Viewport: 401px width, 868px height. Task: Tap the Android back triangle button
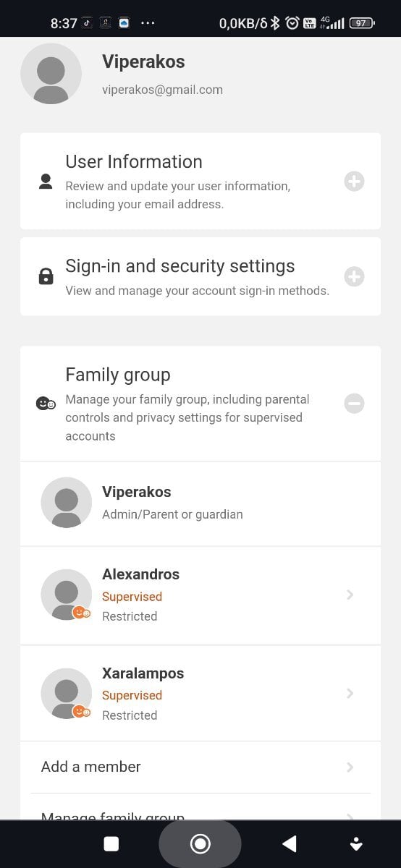tap(290, 843)
